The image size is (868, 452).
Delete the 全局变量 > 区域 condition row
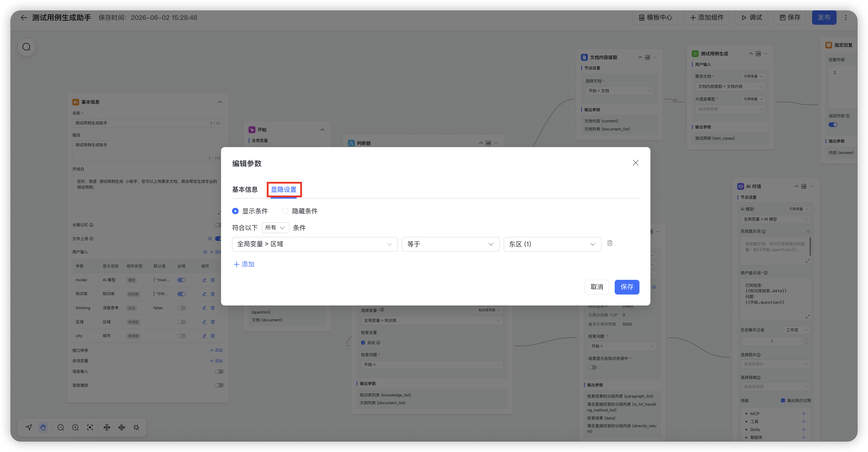point(610,243)
